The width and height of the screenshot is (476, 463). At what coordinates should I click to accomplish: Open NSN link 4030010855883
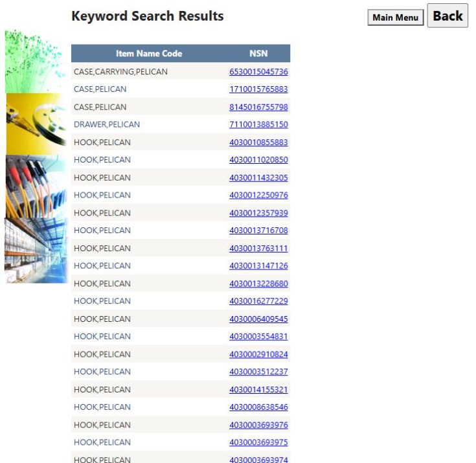258,142
